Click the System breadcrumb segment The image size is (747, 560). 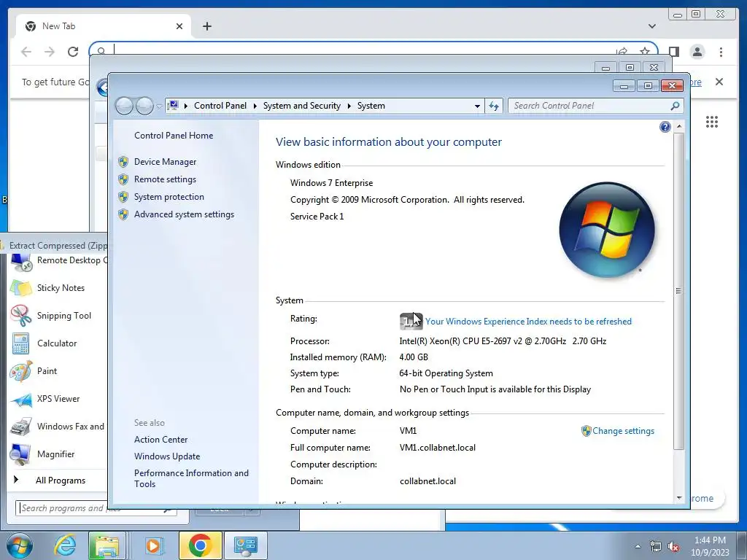coord(371,106)
